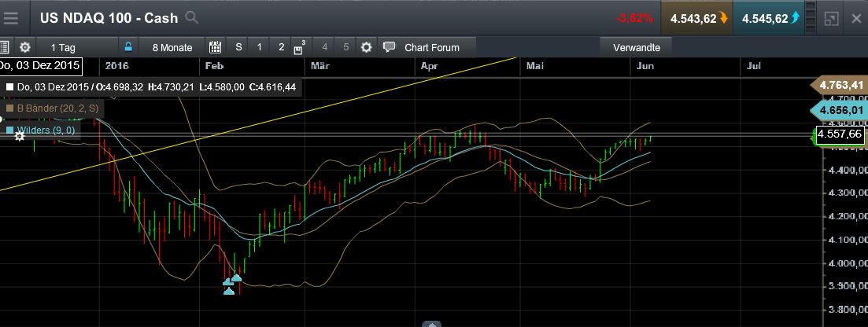Click the Mär month label on time axis

click(x=320, y=66)
